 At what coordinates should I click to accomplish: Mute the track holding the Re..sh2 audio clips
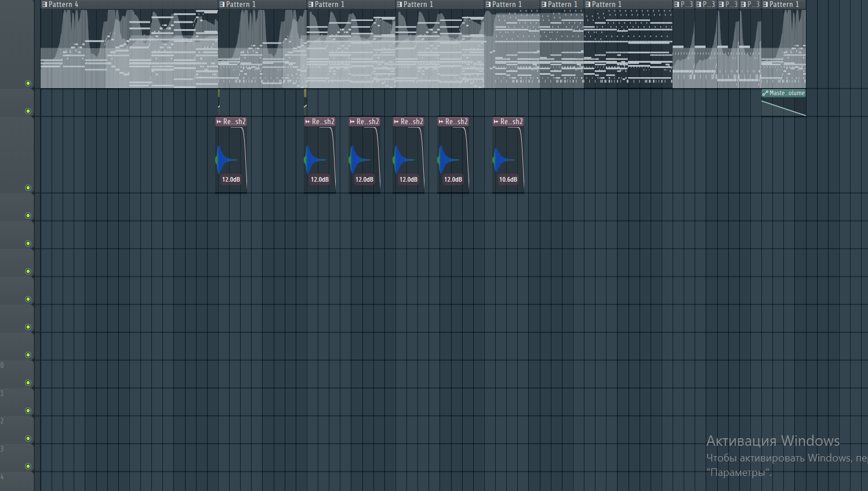click(x=28, y=187)
